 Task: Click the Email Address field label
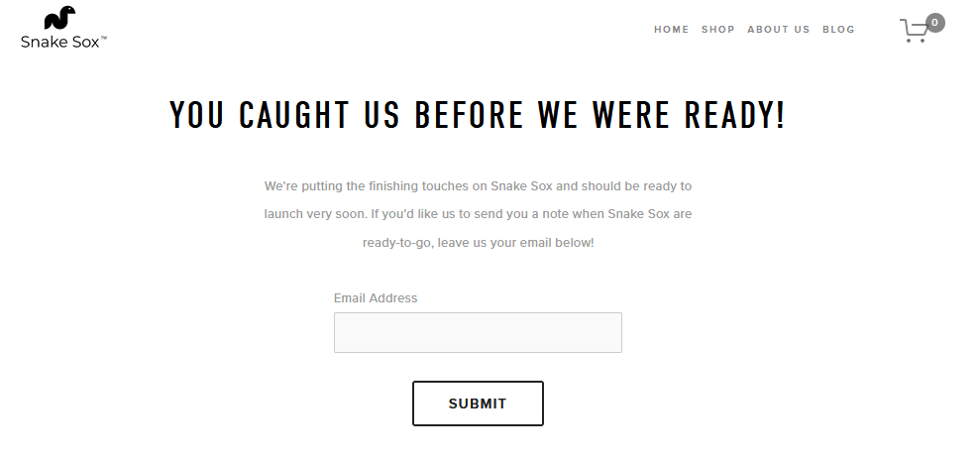coord(376,298)
